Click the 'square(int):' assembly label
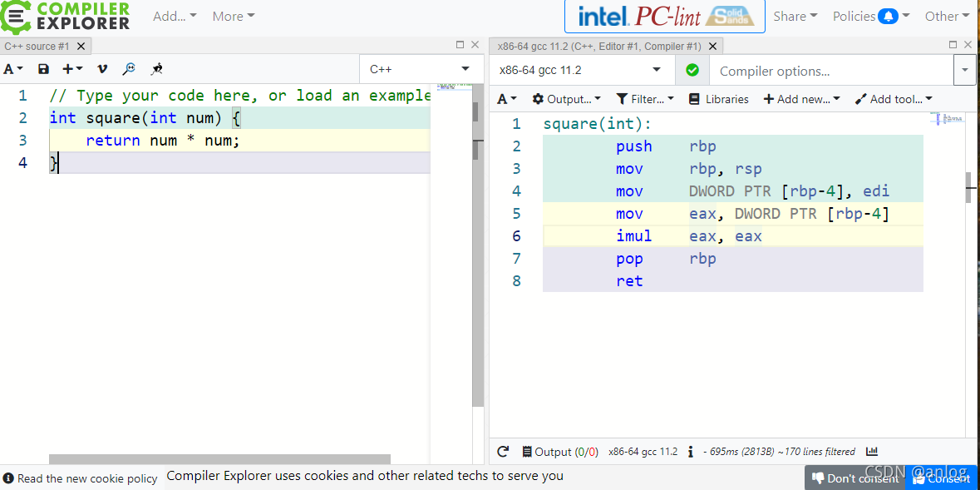This screenshot has width=980, height=490. 598,124
